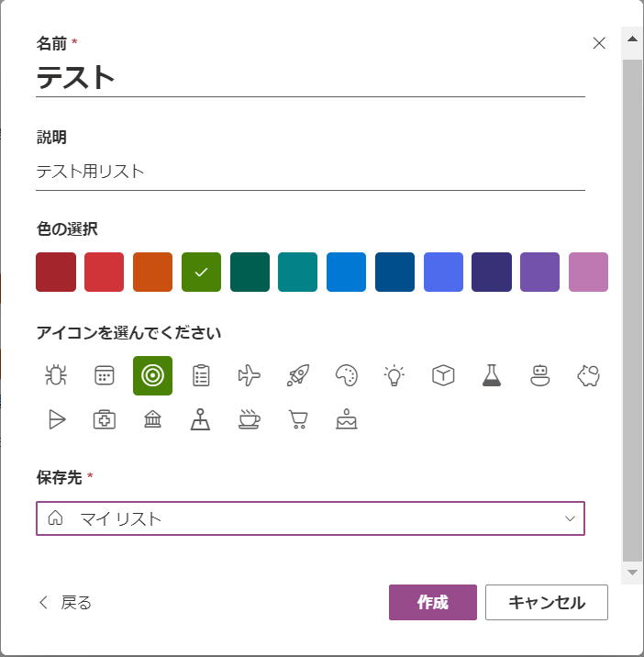Pick the birthday cake icon
The image size is (644, 657).
[347, 420]
